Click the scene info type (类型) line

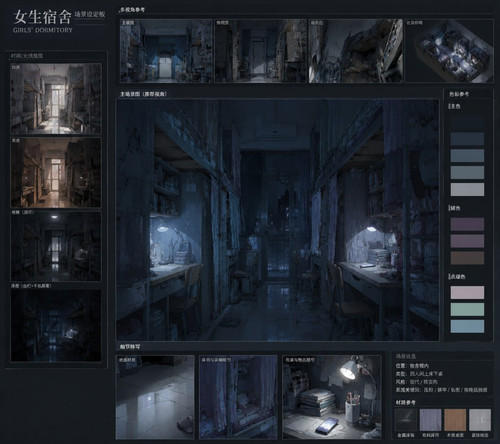point(419,374)
